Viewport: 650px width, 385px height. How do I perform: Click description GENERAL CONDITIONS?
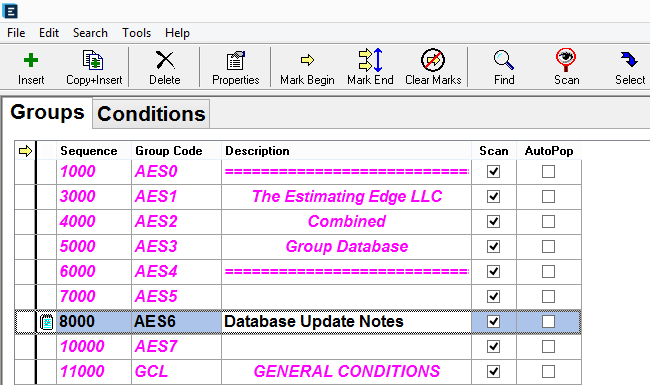tap(347, 371)
